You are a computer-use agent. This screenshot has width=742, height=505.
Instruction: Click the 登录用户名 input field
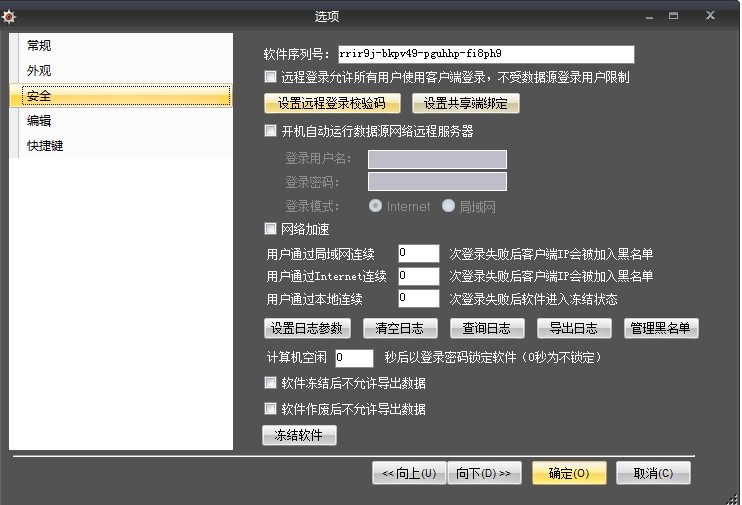(437, 159)
